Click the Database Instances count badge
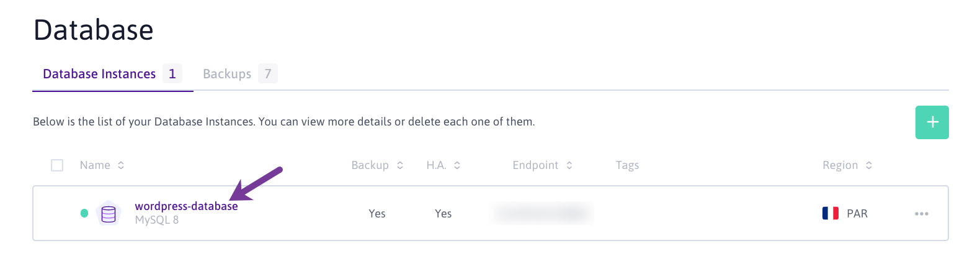 pyautogui.click(x=172, y=74)
